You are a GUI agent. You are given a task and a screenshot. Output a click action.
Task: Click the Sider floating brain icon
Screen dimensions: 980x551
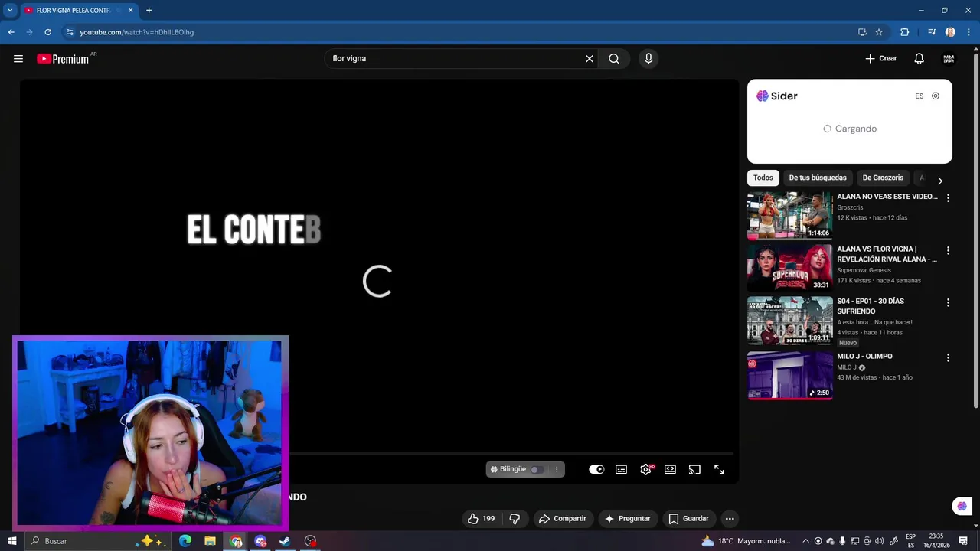[962, 506]
